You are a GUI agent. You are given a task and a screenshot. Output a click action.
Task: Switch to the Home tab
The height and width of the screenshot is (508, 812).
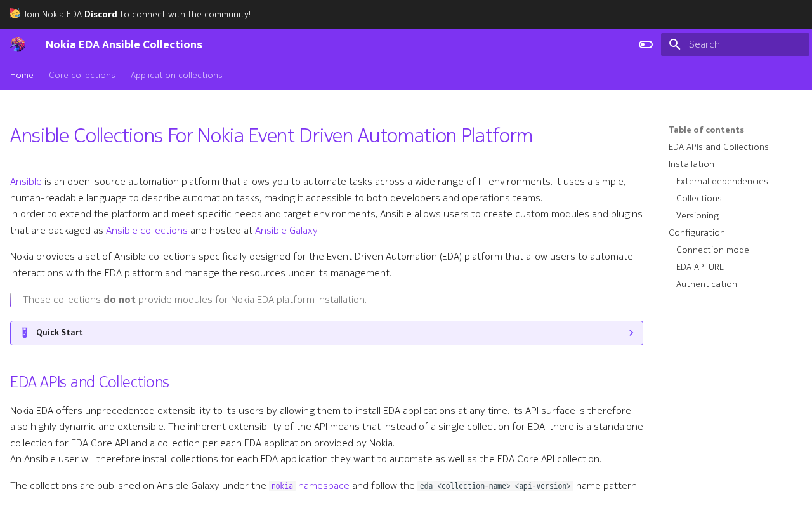click(x=22, y=75)
